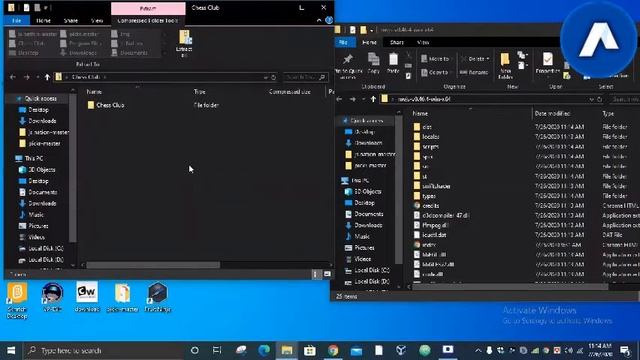Click Extract all in Chess Club window ribbon
The height and width of the screenshot is (360, 640).
184,43
